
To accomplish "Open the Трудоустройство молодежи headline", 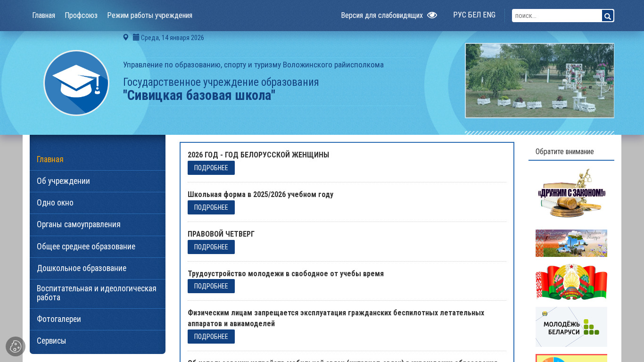I will [286, 273].
